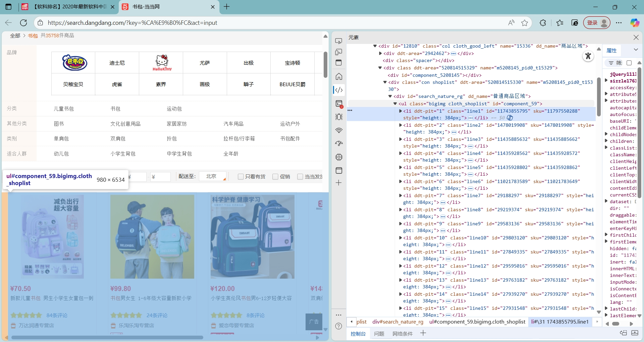Activate the DevTools inspect element tool
The height and width of the screenshot is (342, 644).
point(339,41)
